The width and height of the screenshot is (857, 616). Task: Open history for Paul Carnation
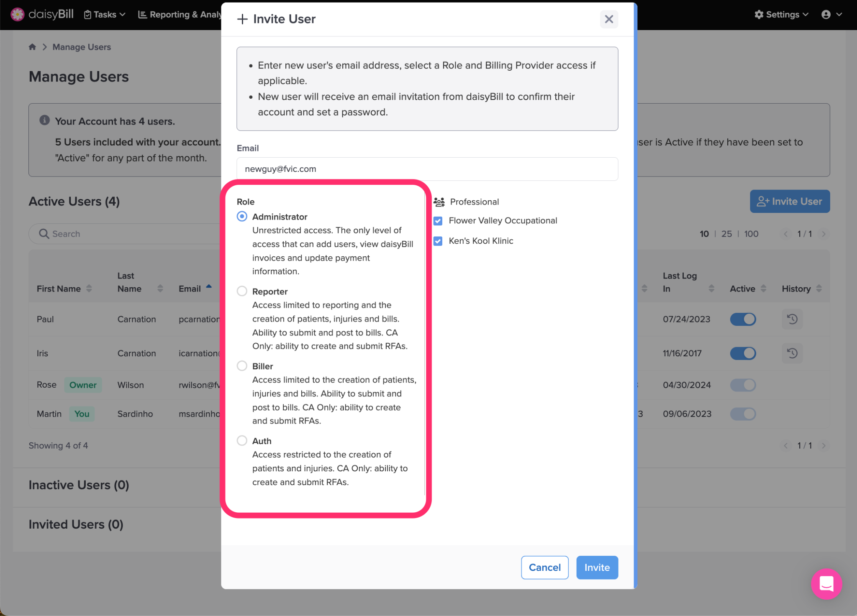(x=792, y=319)
